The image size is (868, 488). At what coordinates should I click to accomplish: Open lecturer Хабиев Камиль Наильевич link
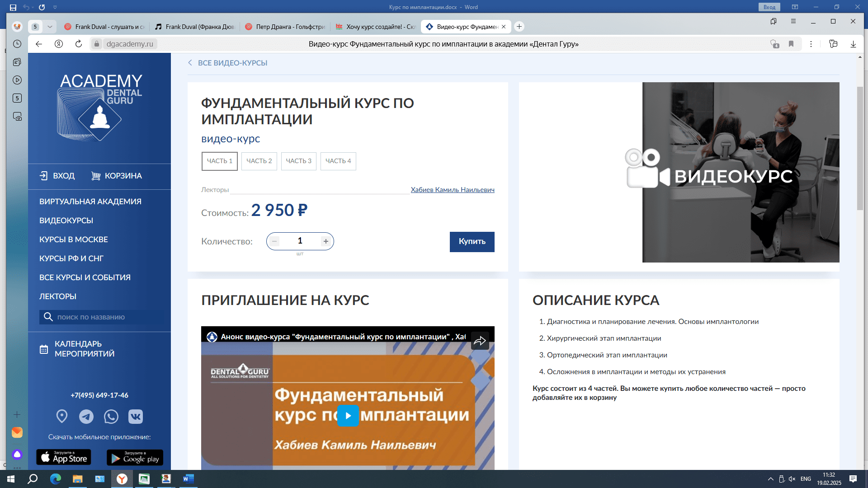[x=453, y=190]
